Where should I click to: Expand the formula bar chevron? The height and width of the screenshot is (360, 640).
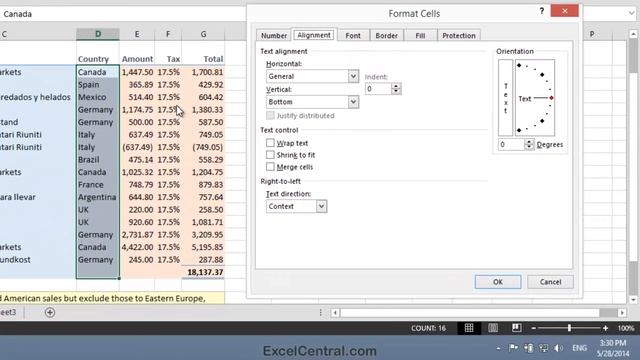point(631,13)
